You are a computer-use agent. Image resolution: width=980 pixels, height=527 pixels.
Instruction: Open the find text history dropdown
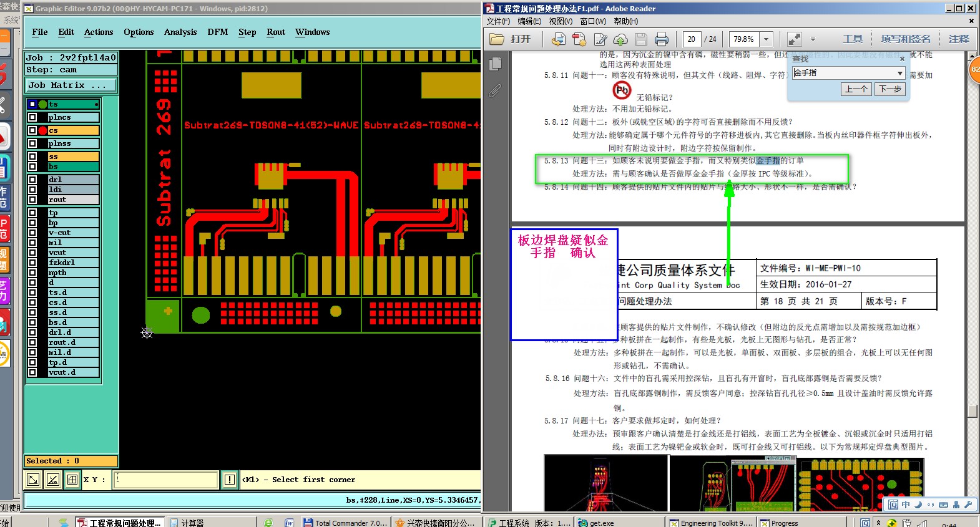[x=899, y=73]
